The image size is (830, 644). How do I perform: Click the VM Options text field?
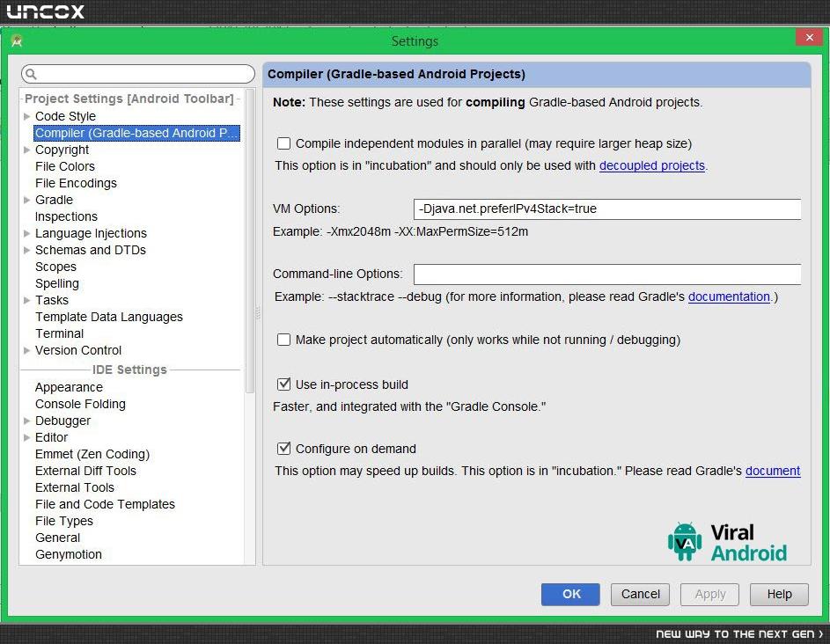click(607, 209)
